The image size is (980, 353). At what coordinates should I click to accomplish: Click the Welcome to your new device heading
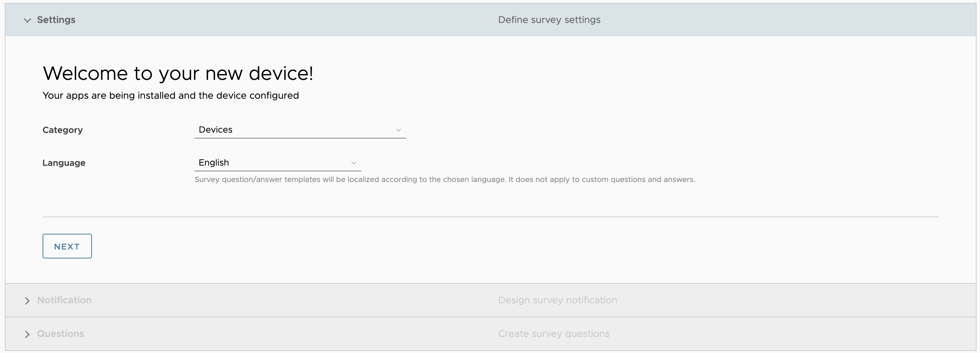tap(178, 73)
